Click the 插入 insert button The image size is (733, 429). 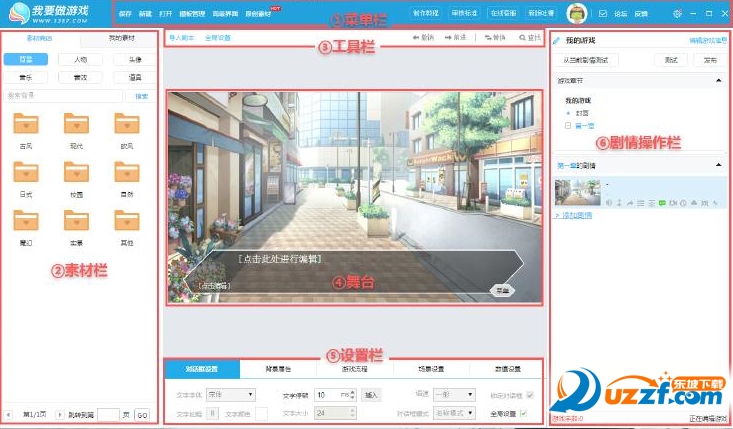click(x=371, y=395)
